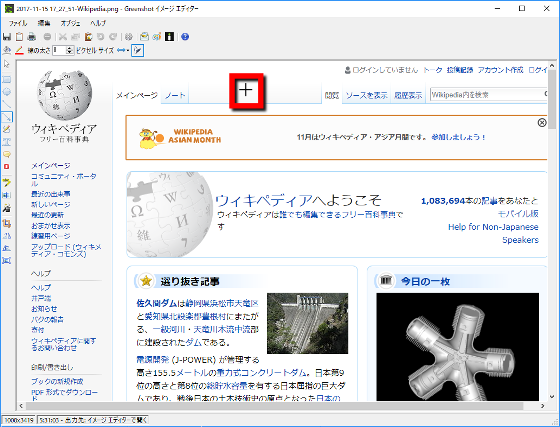Click the horizontal scroll-left arrow
This screenshot has height=427, width=560.
21,406
